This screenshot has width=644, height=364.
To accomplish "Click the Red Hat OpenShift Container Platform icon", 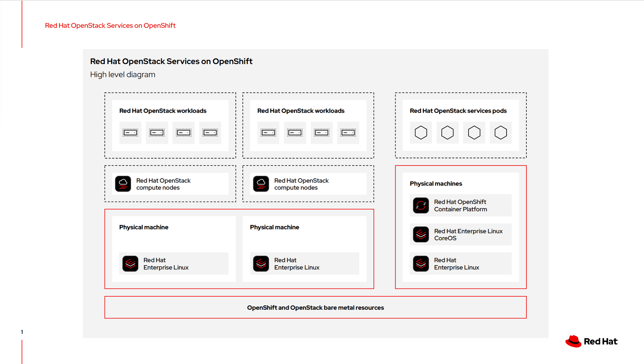I will pos(420,205).
